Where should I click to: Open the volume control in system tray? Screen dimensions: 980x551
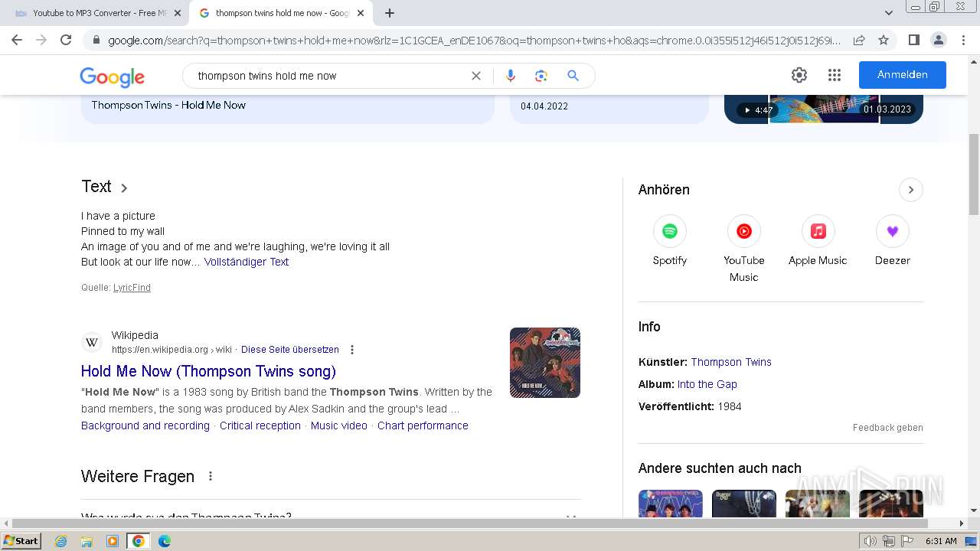[x=871, y=541]
